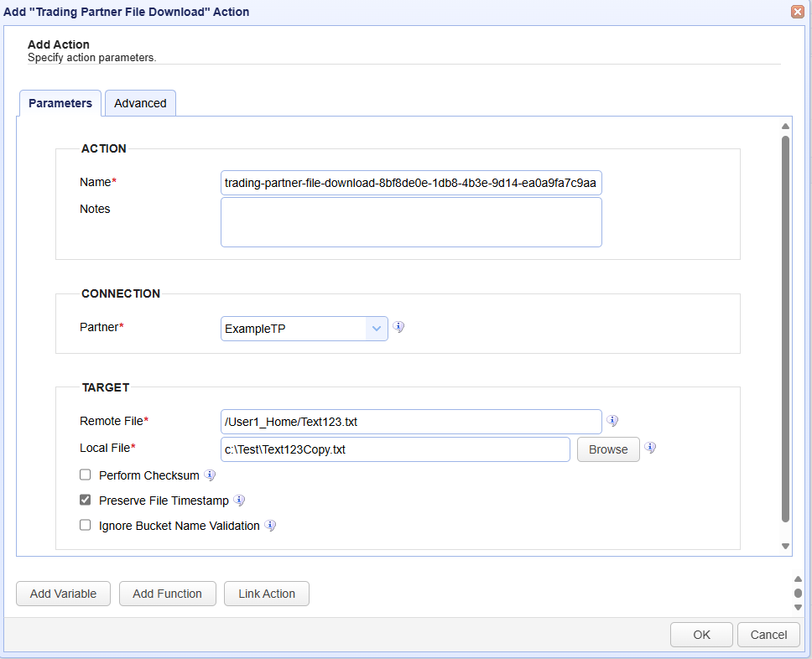
Task: Click info icon for Preserve File Timestamp
Action: (x=239, y=501)
